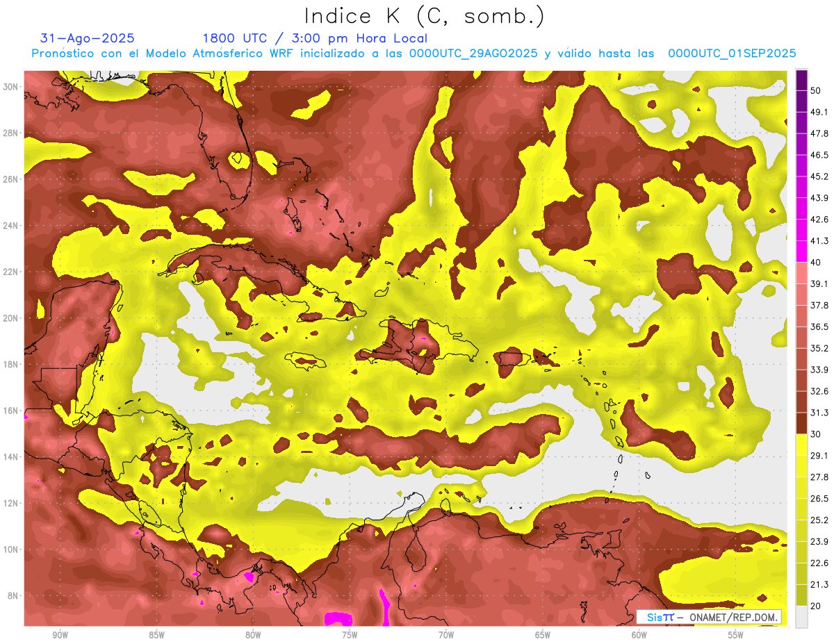Screen dimensions: 834x644
Task: Select colorbar value "31.3"
Action: click(x=819, y=413)
